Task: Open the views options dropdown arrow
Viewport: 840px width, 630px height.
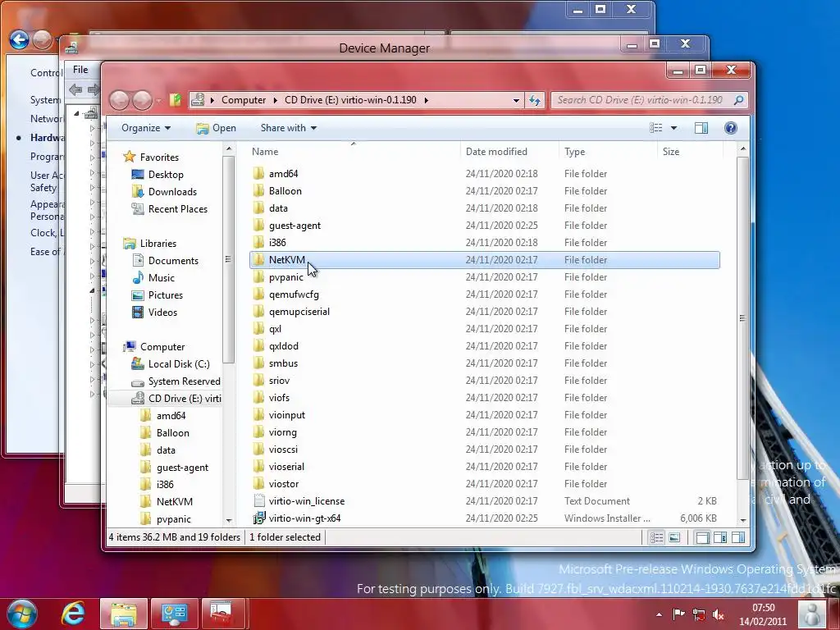Action: coord(674,127)
